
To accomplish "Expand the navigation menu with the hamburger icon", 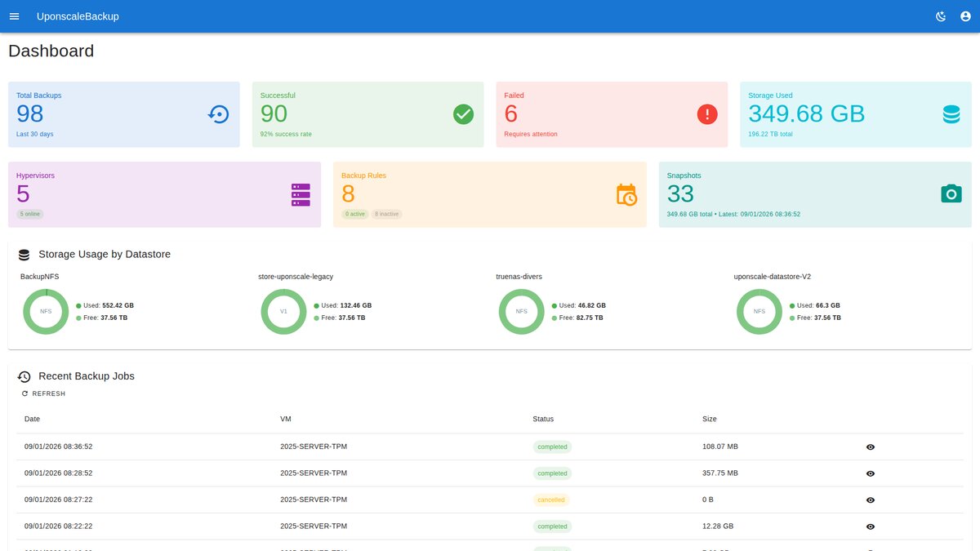I will 14,16.
